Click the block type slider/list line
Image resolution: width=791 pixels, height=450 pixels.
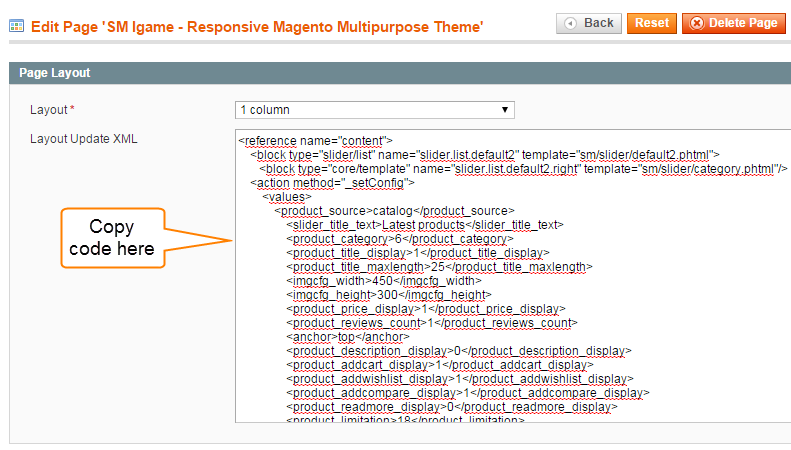click(x=485, y=155)
